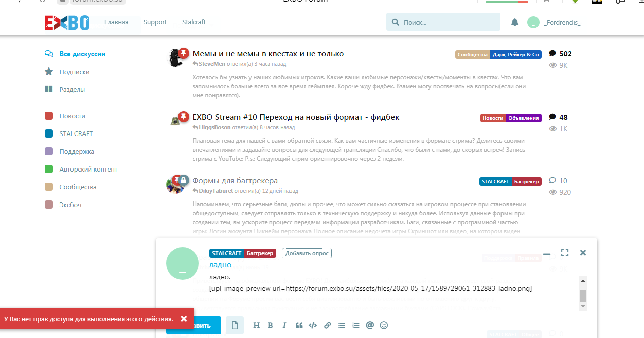Expand the composer to full screen
The width and height of the screenshot is (644, 338).
point(565,253)
